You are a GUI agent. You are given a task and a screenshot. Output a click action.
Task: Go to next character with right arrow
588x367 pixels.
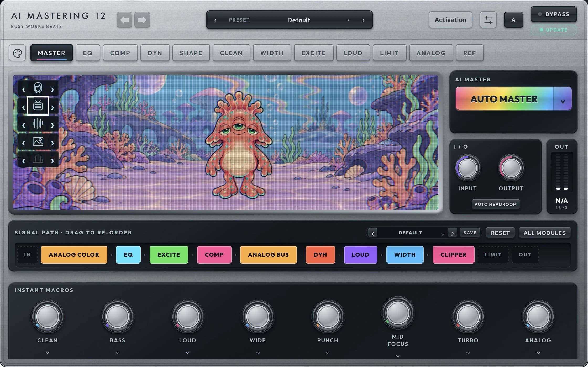[52, 90]
